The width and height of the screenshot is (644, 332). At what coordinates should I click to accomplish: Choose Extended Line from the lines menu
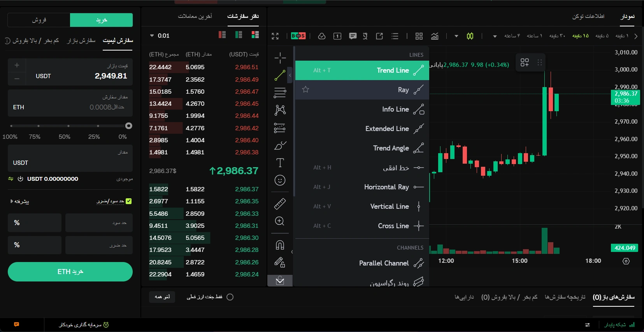[x=387, y=129]
